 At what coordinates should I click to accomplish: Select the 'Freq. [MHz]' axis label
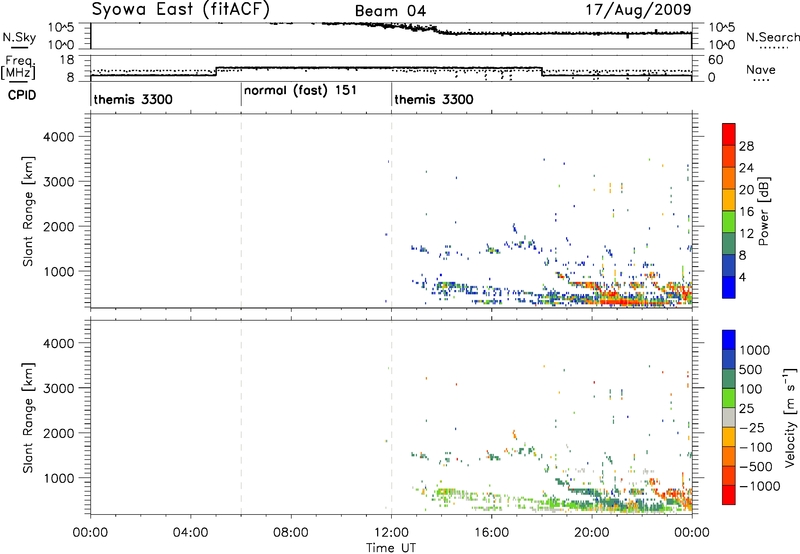coord(18,67)
